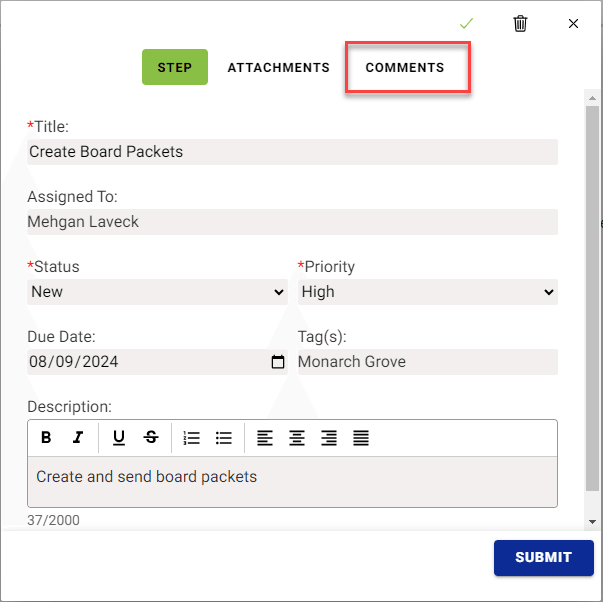This screenshot has width=603, height=602.
Task: Delete the step with trash icon
Action: (x=520, y=24)
